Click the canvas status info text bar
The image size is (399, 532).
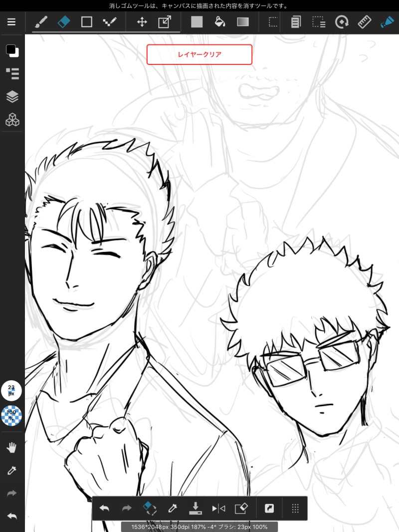[x=199, y=527]
